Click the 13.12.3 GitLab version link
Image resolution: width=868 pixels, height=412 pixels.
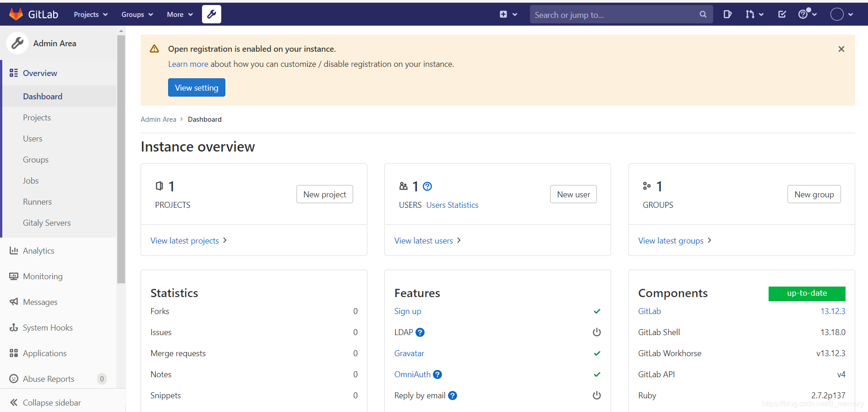[833, 311]
